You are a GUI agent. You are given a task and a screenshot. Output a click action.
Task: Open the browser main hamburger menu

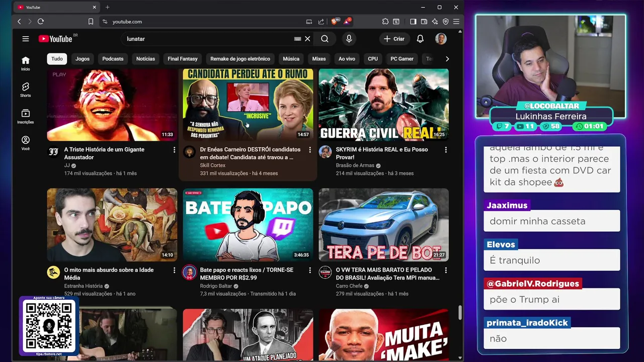tap(456, 22)
